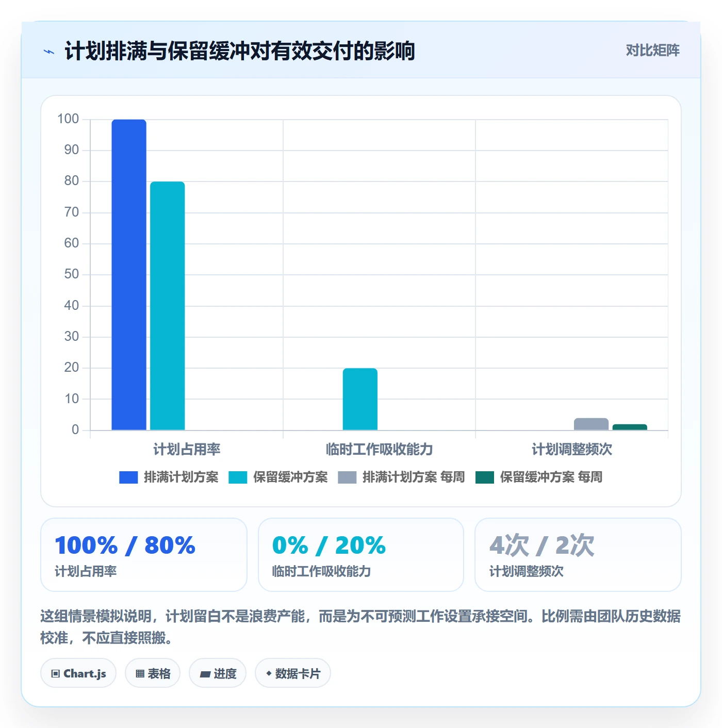Select the 数据卡片 tag chip

[293, 673]
